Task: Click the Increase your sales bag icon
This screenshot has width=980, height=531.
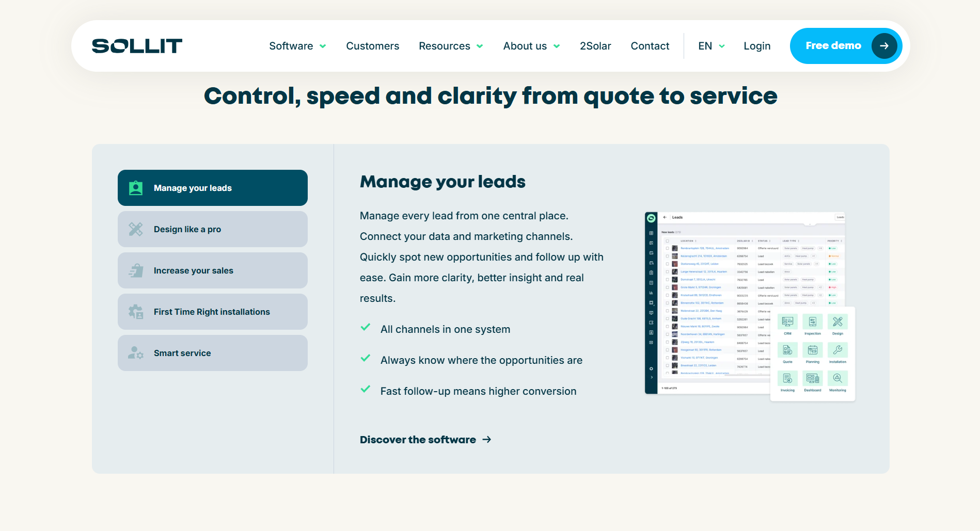Action: (x=136, y=270)
